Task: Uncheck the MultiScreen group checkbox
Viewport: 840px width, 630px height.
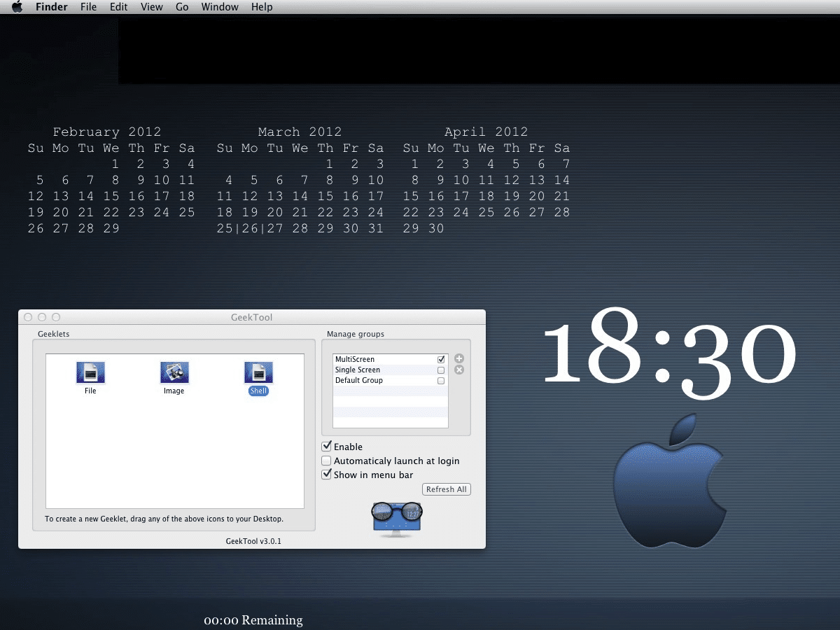Action: [x=440, y=358]
